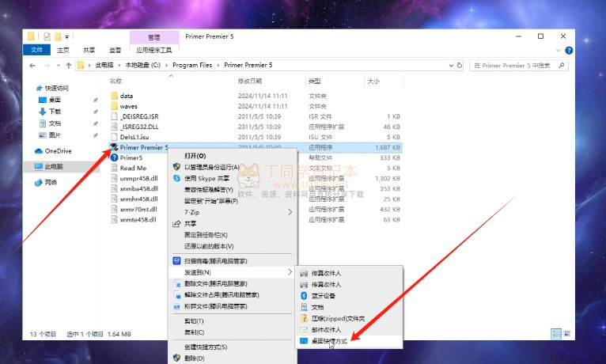Choose 粉碎文件(腾讯电脑管家) in the context menu
This screenshot has height=364, width=606.
tap(233, 306)
